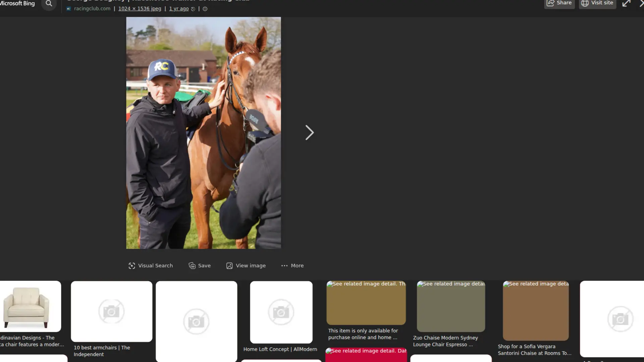Open the Scandinavian Designs armchair thumbnail
644x362 pixels.
point(30,307)
